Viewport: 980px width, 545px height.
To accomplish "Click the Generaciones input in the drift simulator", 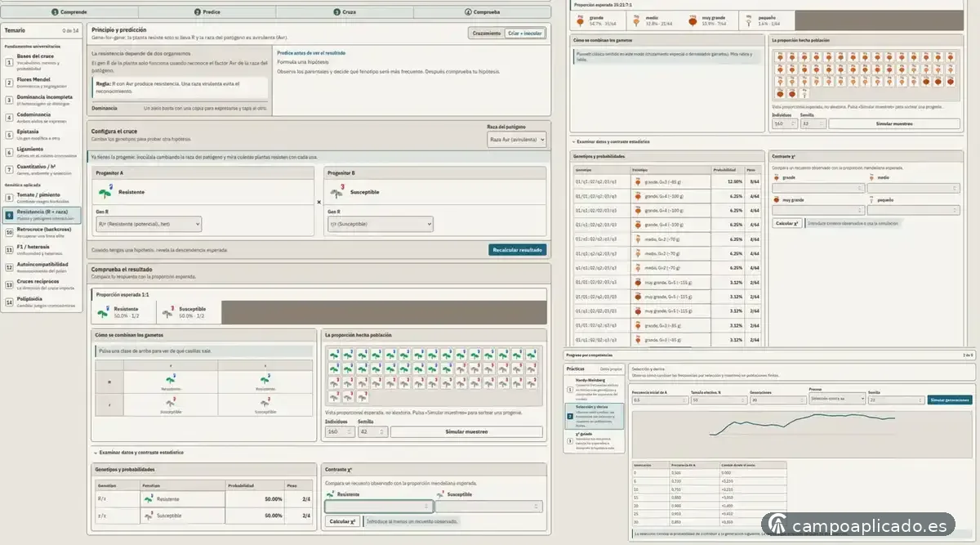I will point(777,400).
